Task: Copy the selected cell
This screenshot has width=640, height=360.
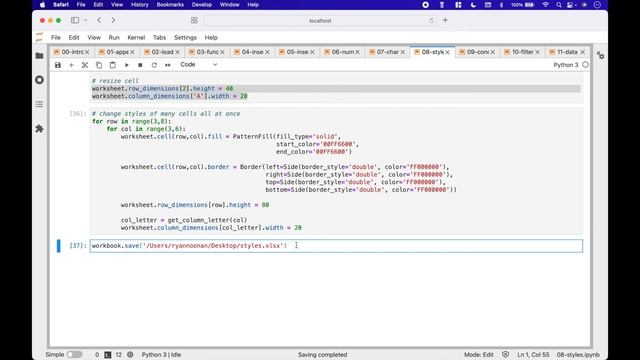Action: pyautogui.click(x=99, y=65)
